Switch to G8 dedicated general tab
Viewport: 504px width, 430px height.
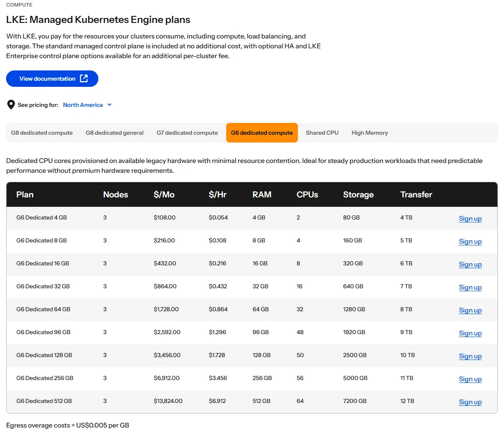[115, 133]
